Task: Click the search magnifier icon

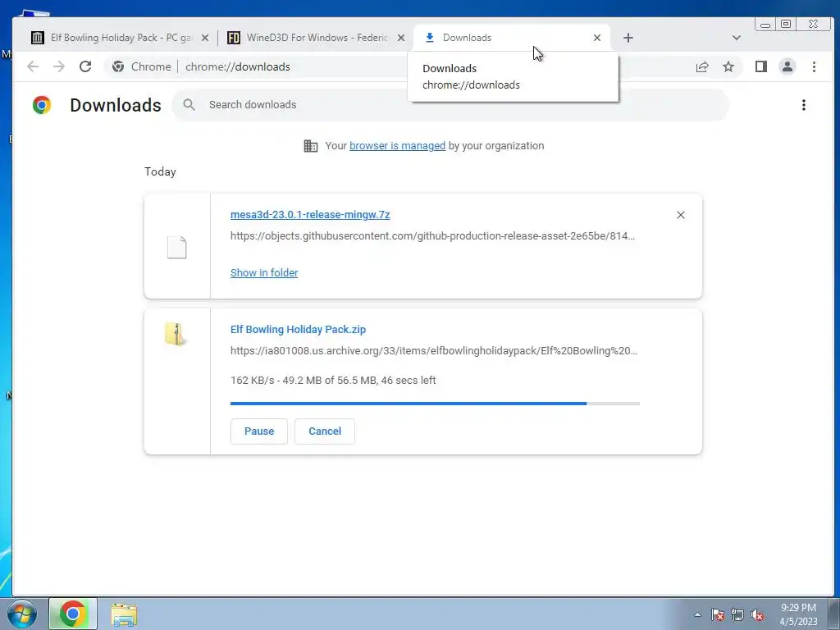Action: (189, 104)
